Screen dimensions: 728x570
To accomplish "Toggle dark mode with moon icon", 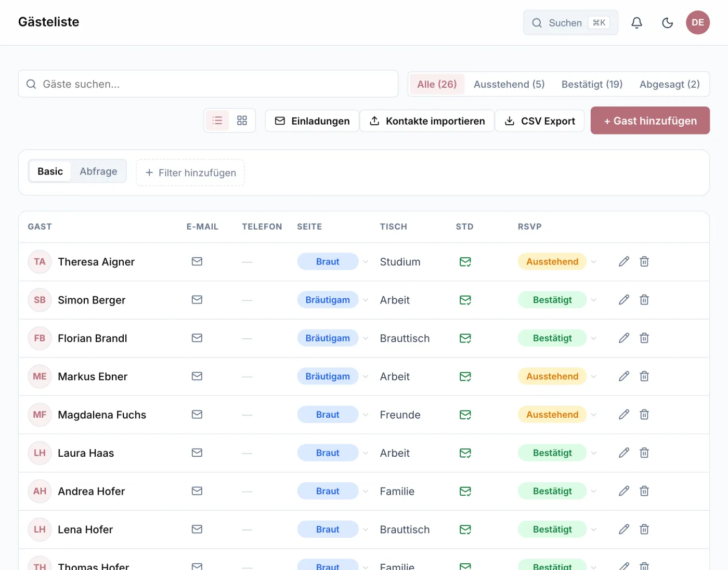I will coord(667,23).
